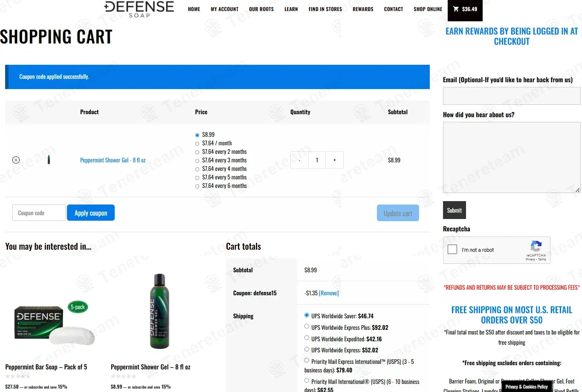Increase quantity with the plus button
This screenshot has height=392, width=582.
point(334,160)
